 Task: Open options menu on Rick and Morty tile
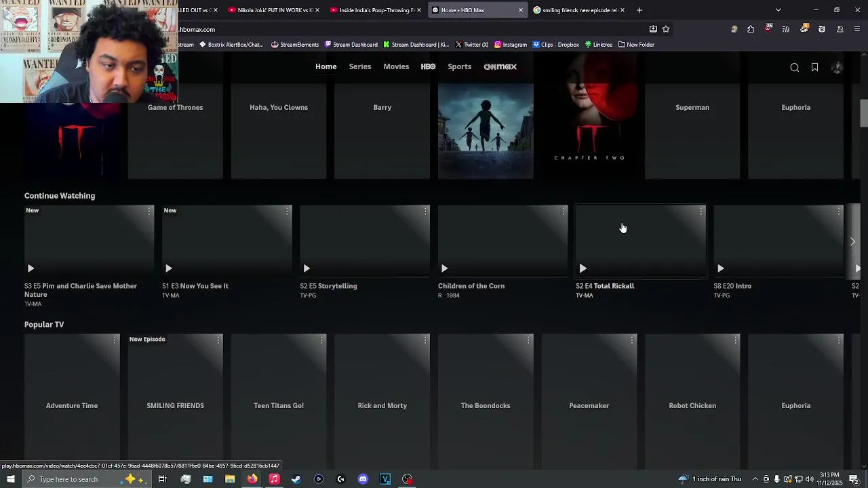point(425,340)
